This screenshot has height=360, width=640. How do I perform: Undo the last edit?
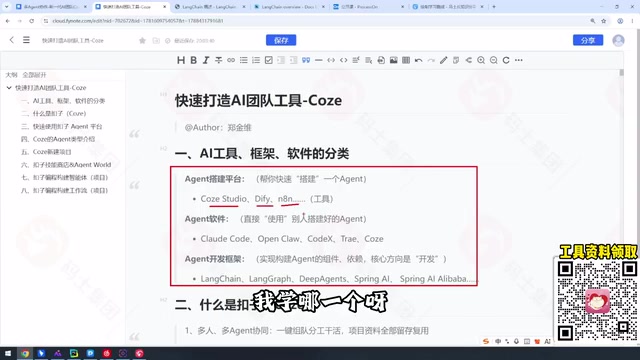[418, 60]
